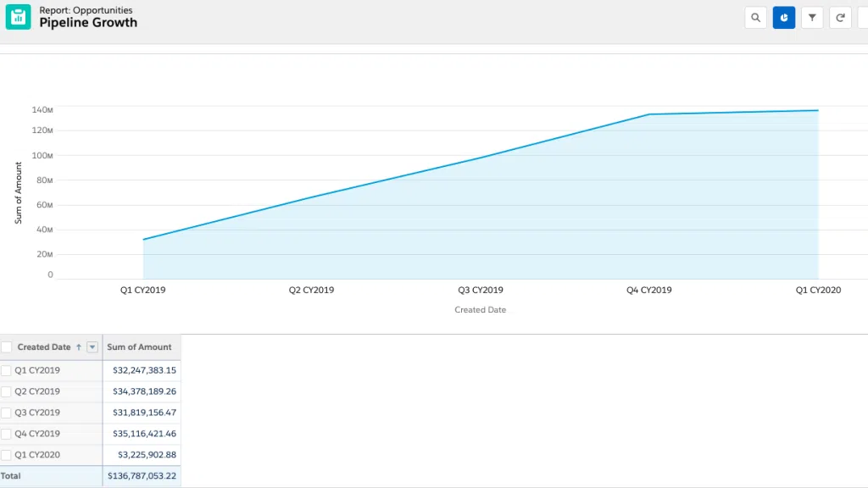Click the Created Date axis title under chart

(x=481, y=310)
